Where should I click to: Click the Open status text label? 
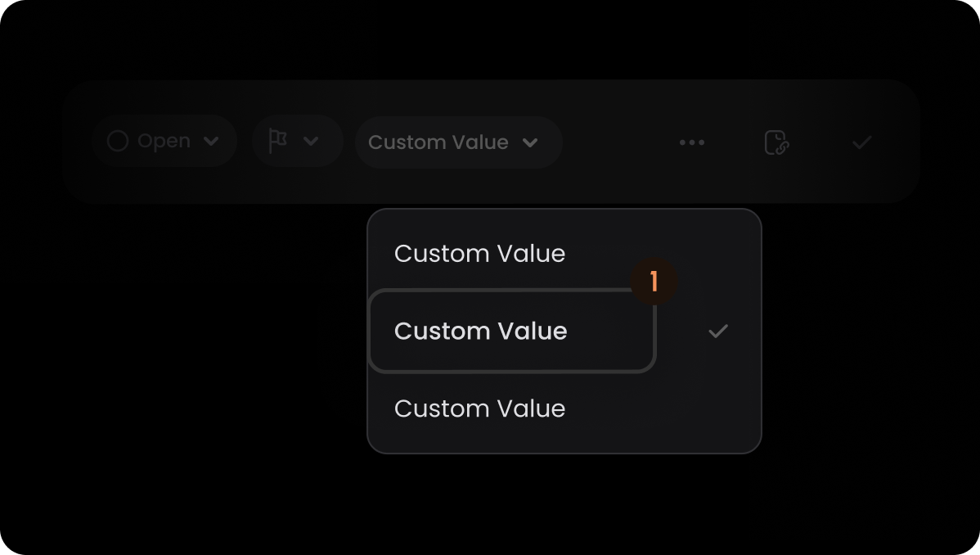pyautogui.click(x=164, y=142)
